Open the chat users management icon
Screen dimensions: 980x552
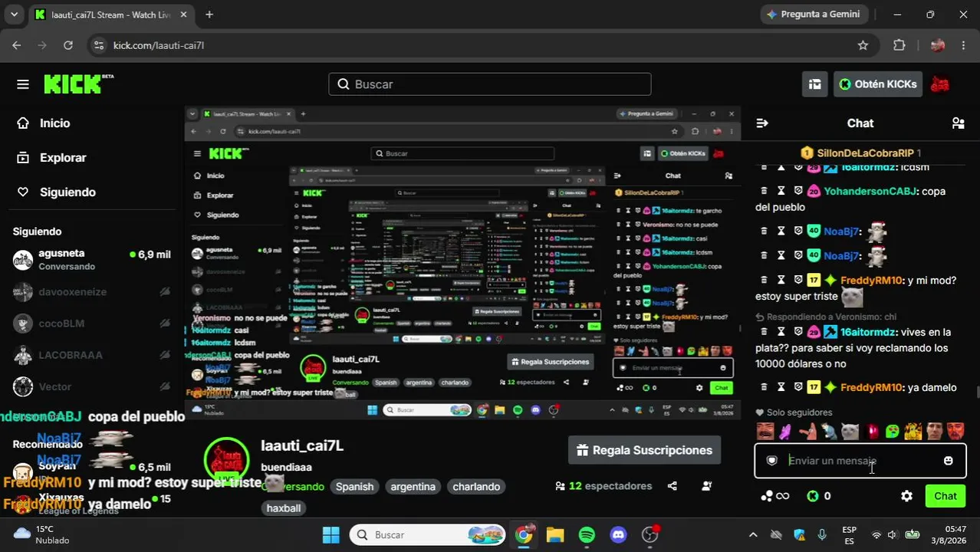(958, 123)
